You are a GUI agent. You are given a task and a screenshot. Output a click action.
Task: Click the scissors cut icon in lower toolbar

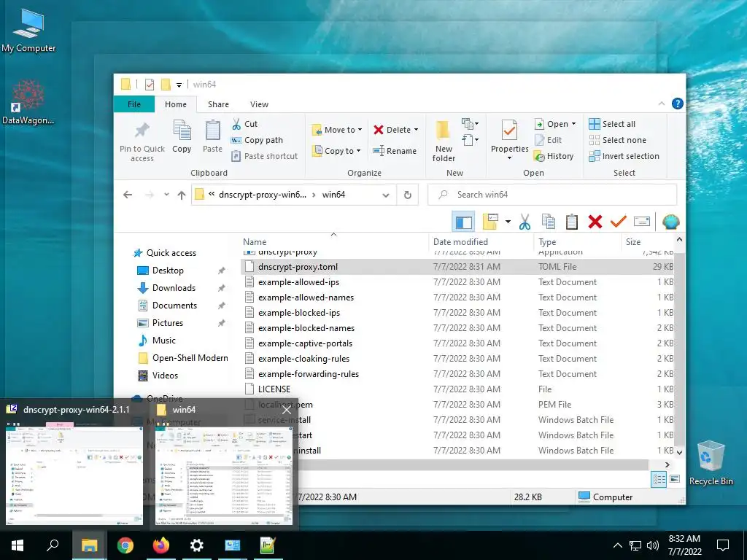click(525, 222)
